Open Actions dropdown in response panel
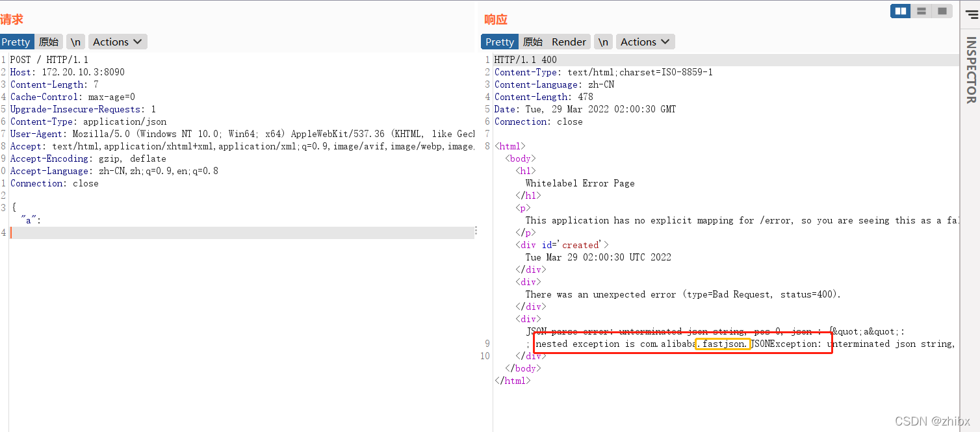The image size is (980, 432). [645, 42]
